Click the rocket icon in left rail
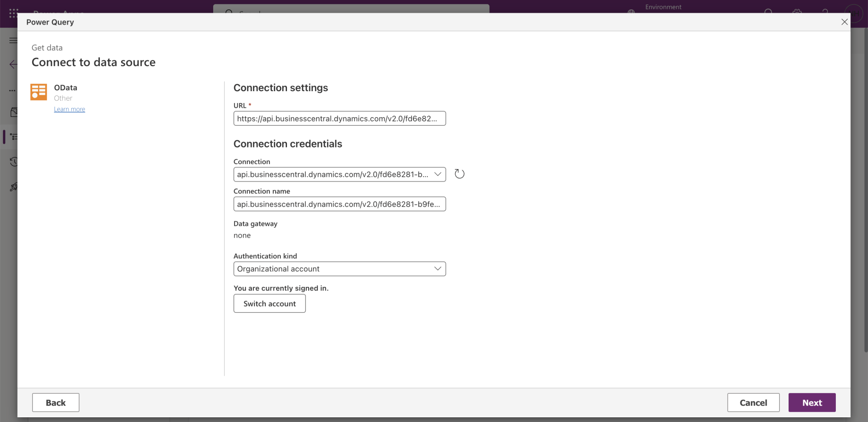The image size is (868, 422). click(x=14, y=187)
